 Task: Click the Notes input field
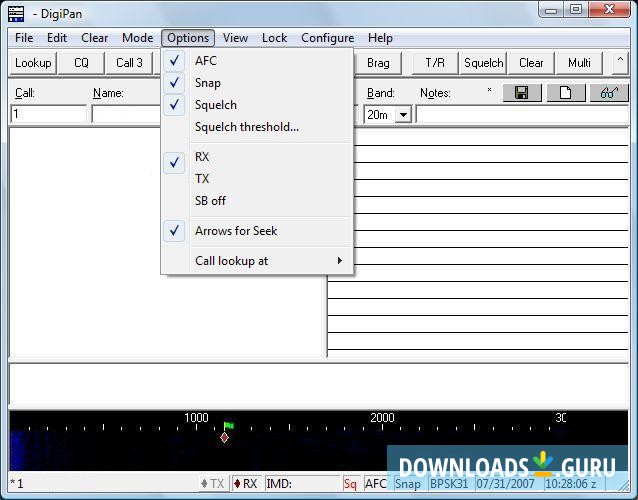tap(522, 114)
